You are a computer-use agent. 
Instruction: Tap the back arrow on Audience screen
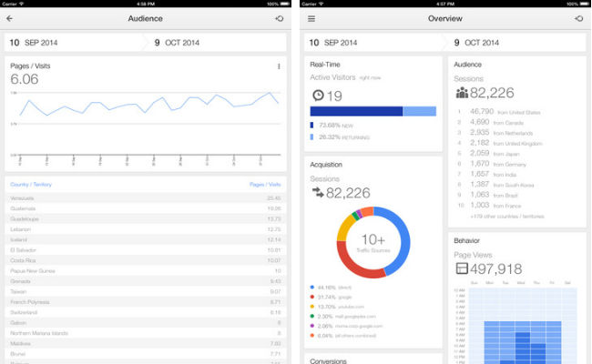9,18
